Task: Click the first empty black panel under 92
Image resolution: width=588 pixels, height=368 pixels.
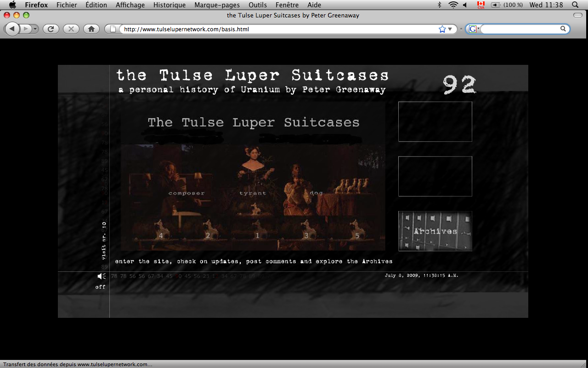Action: (x=435, y=121)
